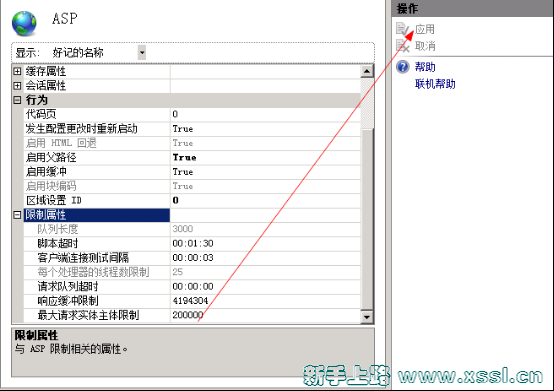Edit the 最大请求实体主体限制 value field
The height and width of the screenshot is (391, 554).
[265, 315]
